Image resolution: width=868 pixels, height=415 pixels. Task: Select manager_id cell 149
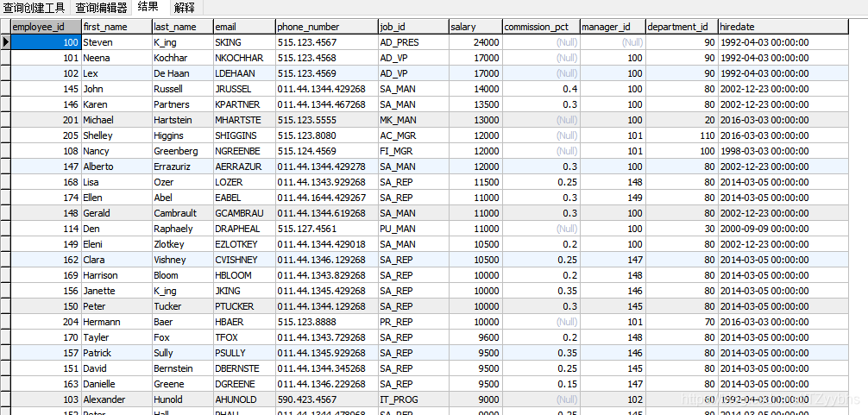tap(613, 197)
